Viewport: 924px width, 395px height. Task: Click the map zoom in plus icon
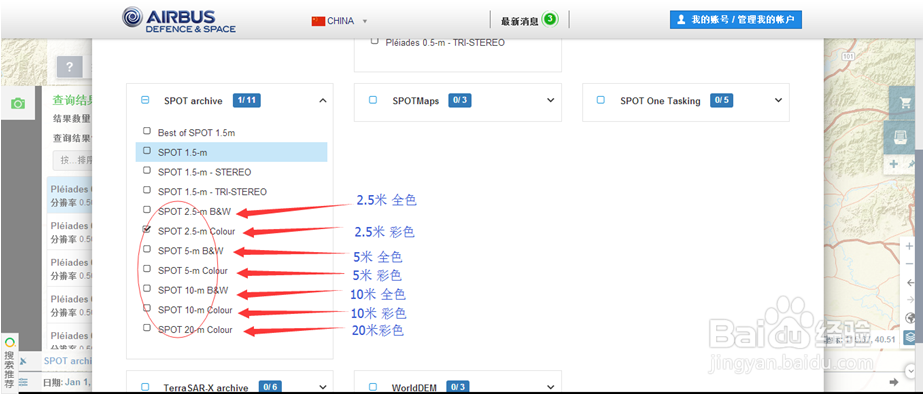[909, 246]
